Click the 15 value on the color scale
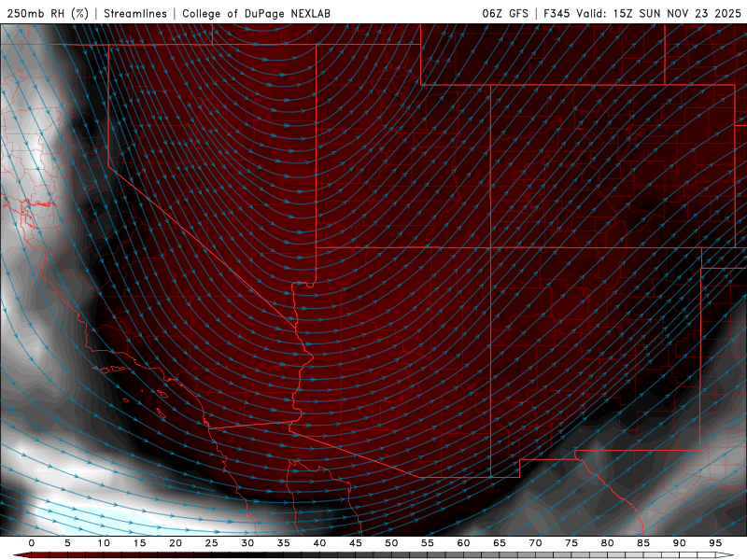 (139, 543)
